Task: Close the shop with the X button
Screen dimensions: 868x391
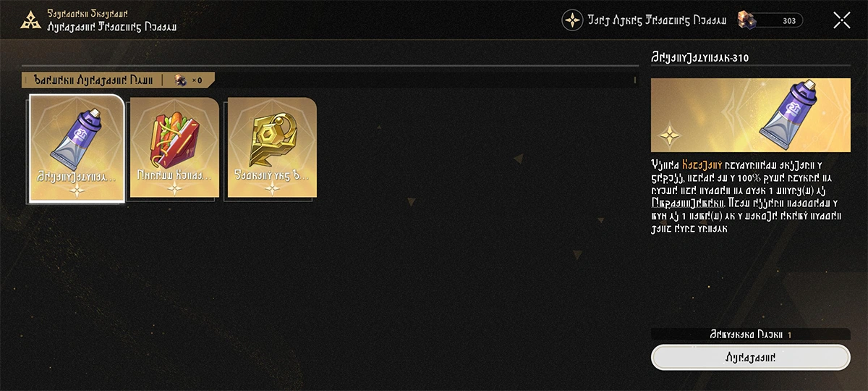Action: pos(842,20)
